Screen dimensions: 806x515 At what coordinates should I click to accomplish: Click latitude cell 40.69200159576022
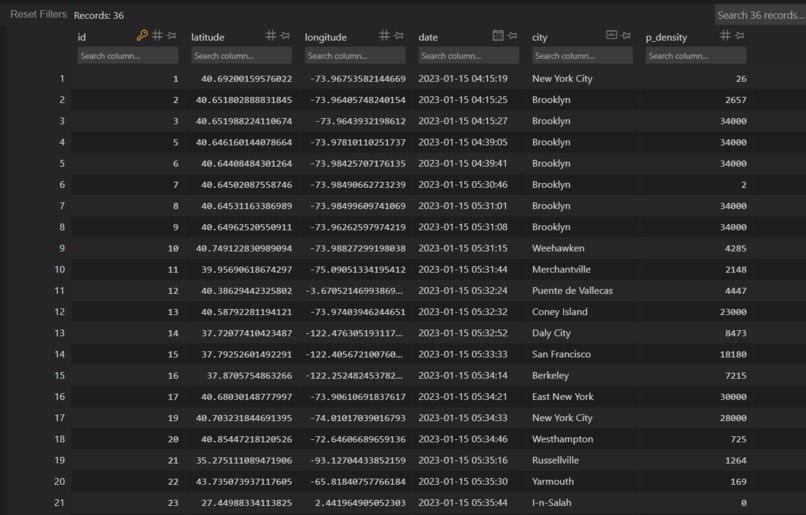click(x=247, y=79)
